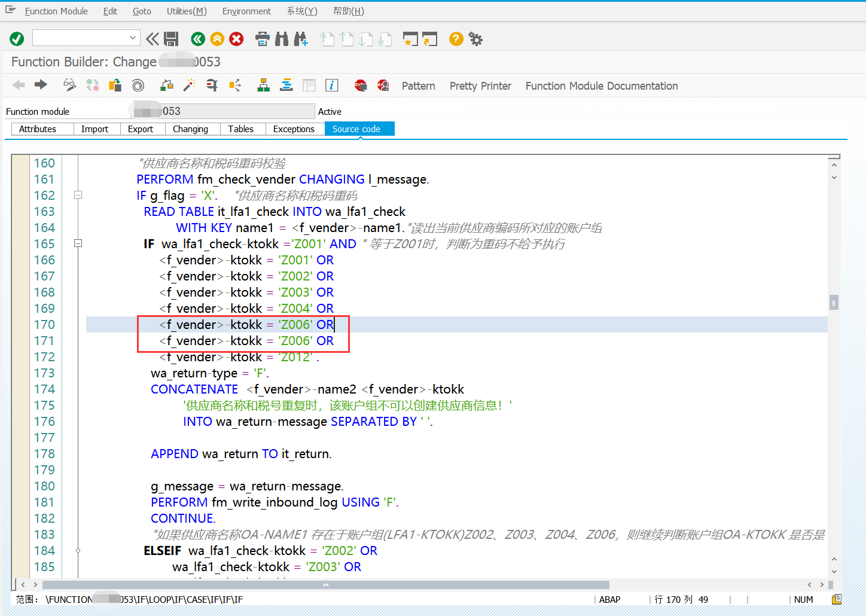Open the Utilities(M) menu

click(x=187, y=11)
